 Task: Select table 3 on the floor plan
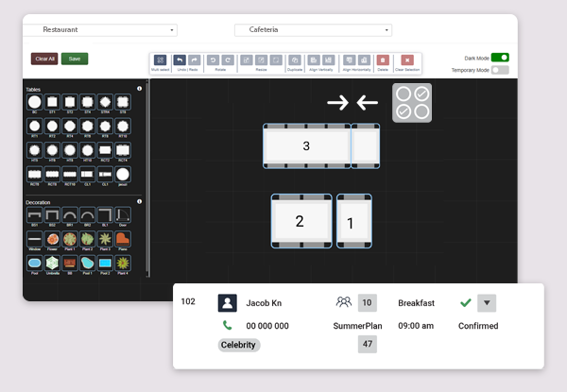pyautogui.click(x=306, y=146)
